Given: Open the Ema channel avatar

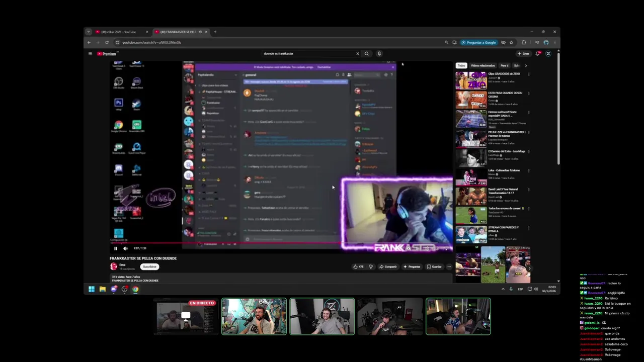Looking at the screenshot, I should [114, 266].
